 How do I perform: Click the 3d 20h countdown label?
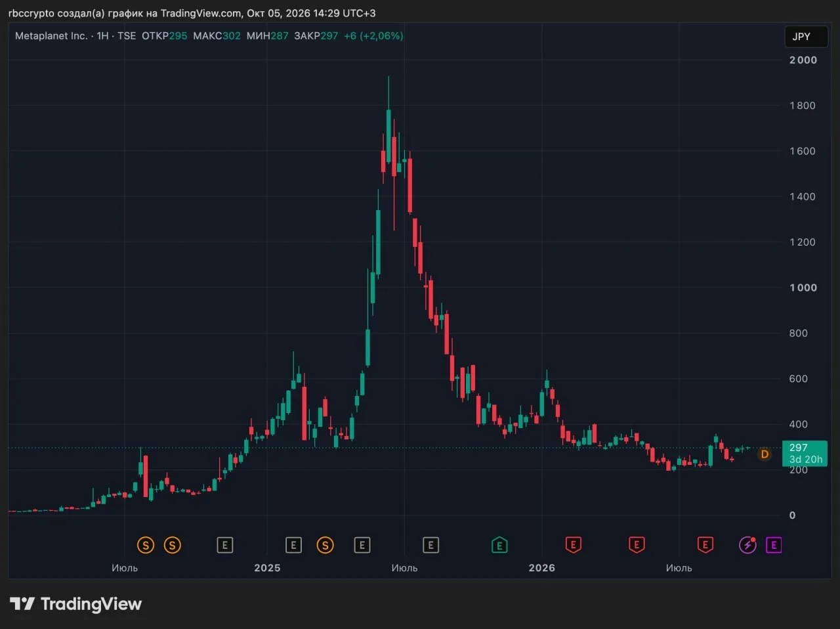[805, 460]
